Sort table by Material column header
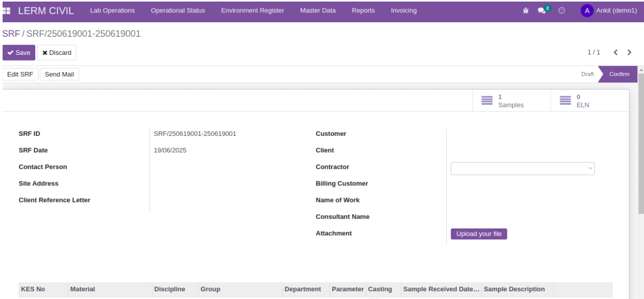The width and height of the screenshot is (644, 299). tap(83, 289)
